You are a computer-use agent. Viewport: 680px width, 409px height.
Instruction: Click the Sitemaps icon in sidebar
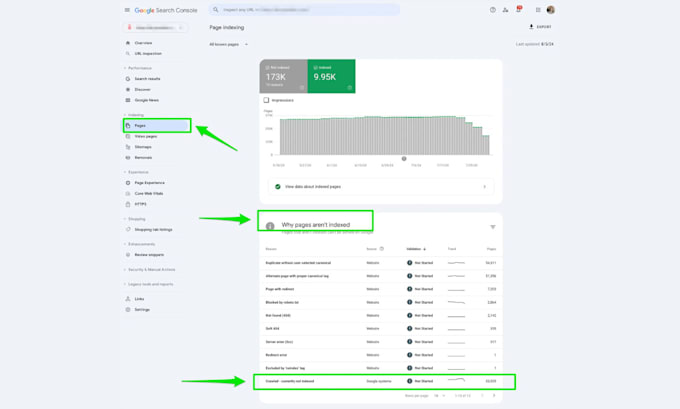pos(128,147)
